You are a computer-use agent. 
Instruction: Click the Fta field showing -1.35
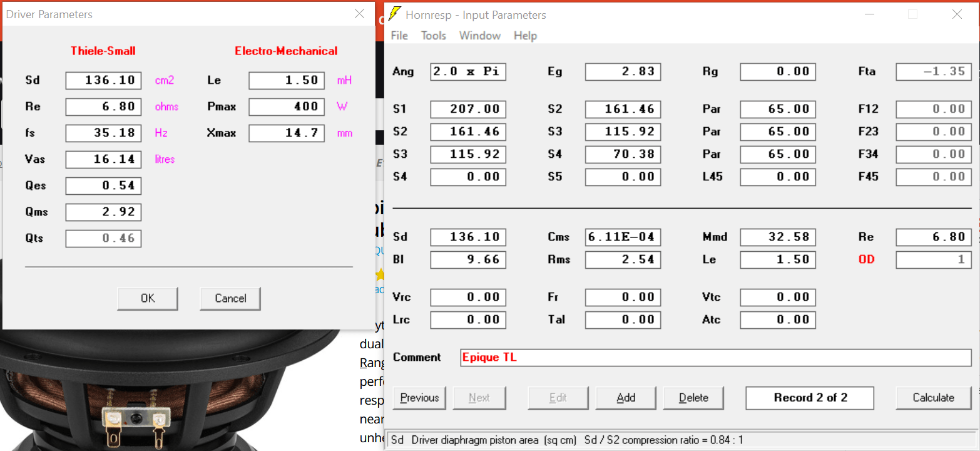[x=934, y=71]
